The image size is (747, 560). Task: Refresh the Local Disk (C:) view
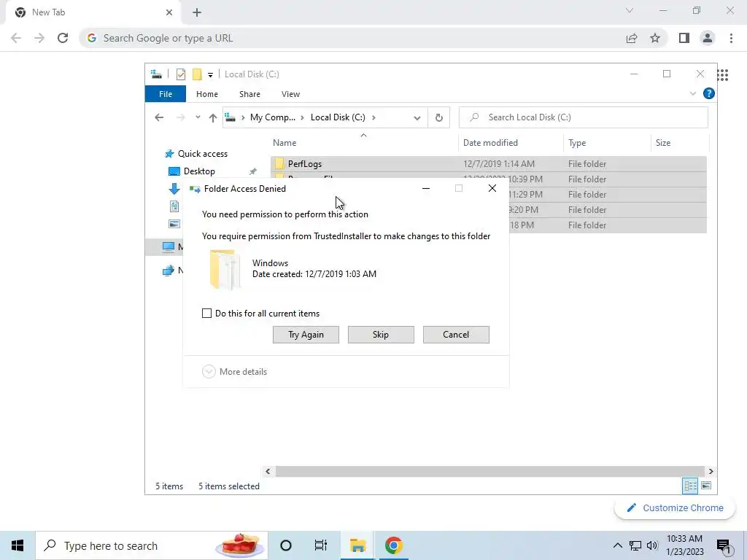[x=438, y=117]
